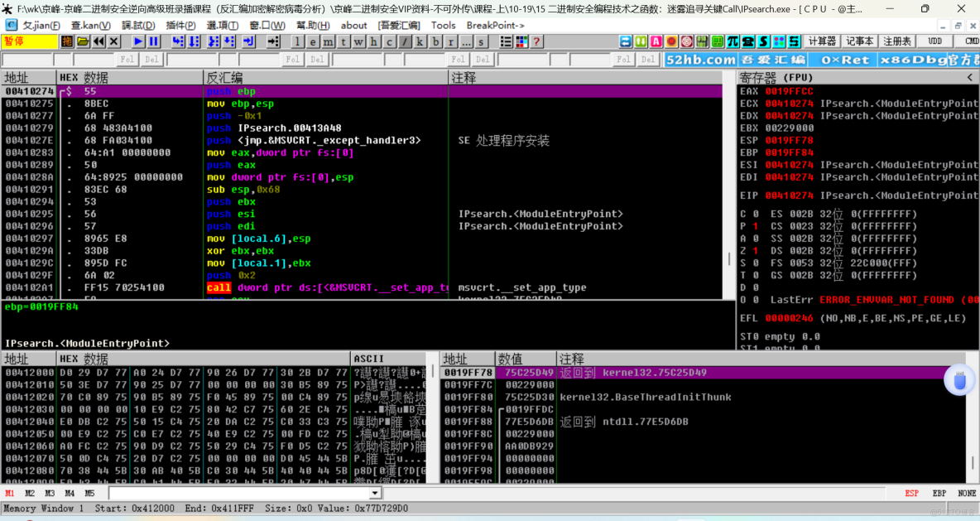Screen dimensions: 980x521
Task: Open an executable with the folder icon
Action: point(83,42)
